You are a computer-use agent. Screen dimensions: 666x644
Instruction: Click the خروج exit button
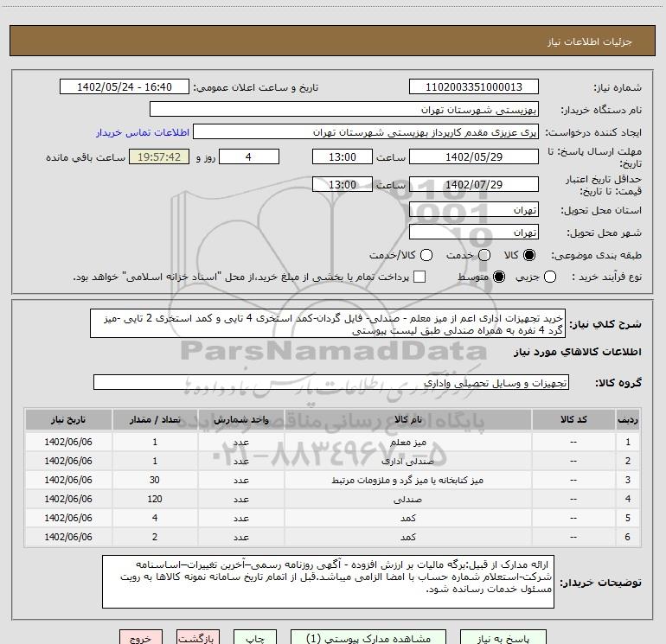click(x=141, y=638)
